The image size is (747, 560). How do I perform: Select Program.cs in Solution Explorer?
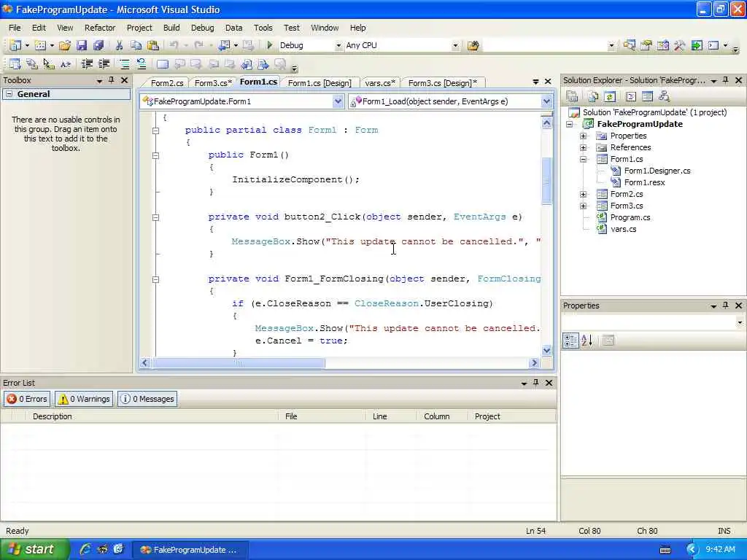click(x=630, y=217)
